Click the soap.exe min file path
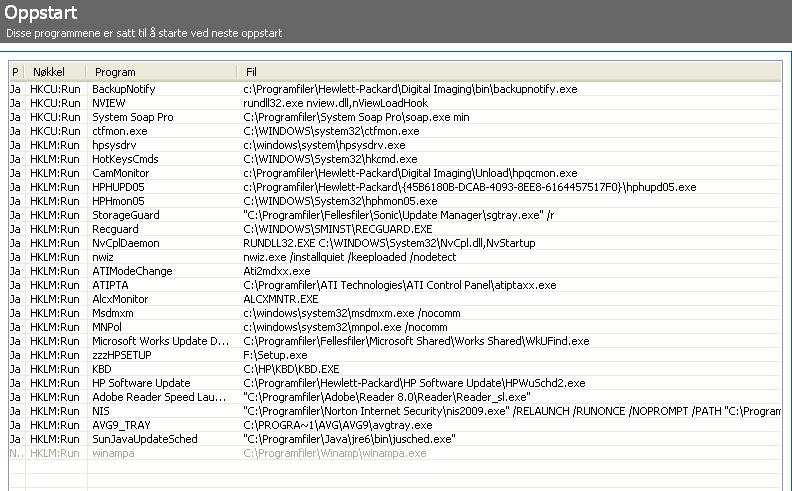Image resolution: width=792 pixels, height=491 pixels. pos(356,117)
